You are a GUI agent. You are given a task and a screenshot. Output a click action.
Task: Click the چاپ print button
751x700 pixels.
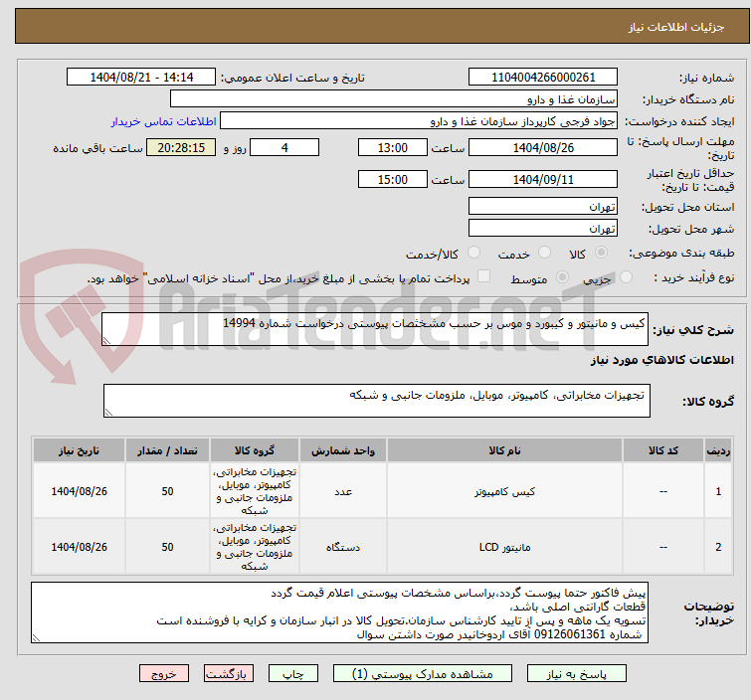click(x=293, y=674)
